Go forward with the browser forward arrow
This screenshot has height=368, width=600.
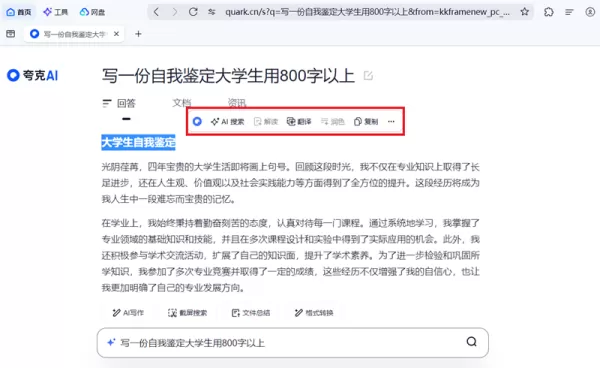pyautogui.click(x=175, y=12)
